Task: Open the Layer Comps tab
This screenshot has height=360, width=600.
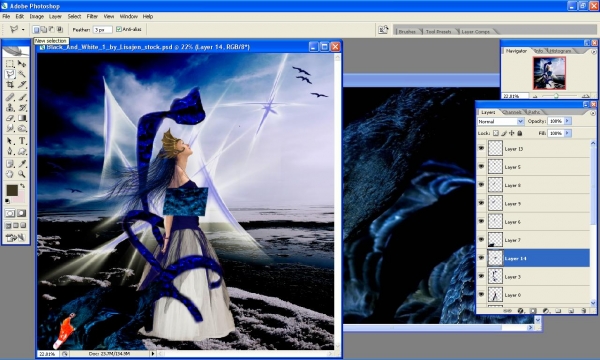Action: click(475, 31)
